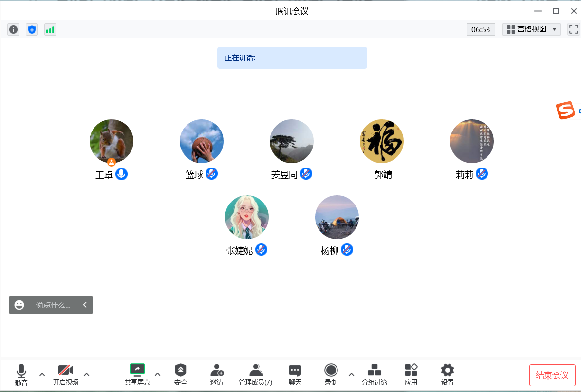Viewport: 581px width, 392px height.
Task: Open the 安全 security options
Action: point(181,374)
